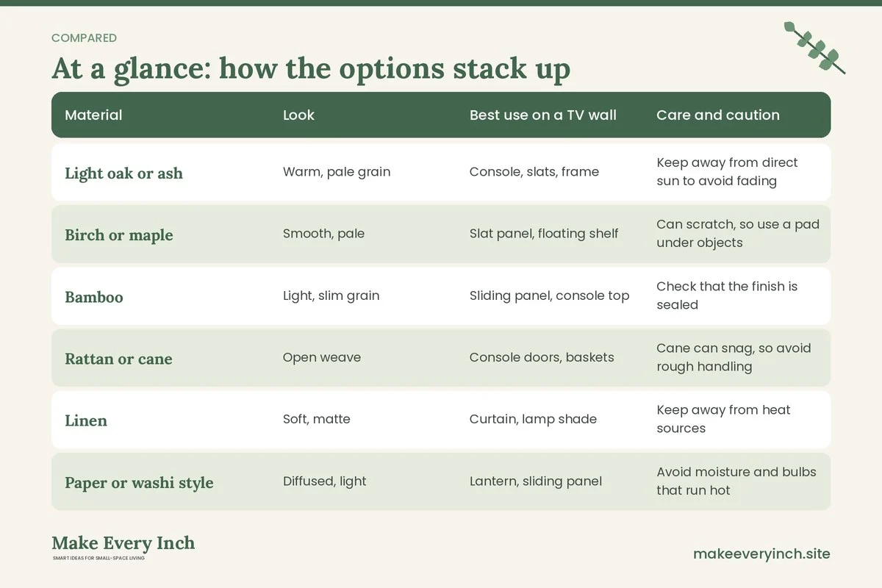Click the COMPARED section label
This screenshot has height=588, width=882.
tap(84, 38)
